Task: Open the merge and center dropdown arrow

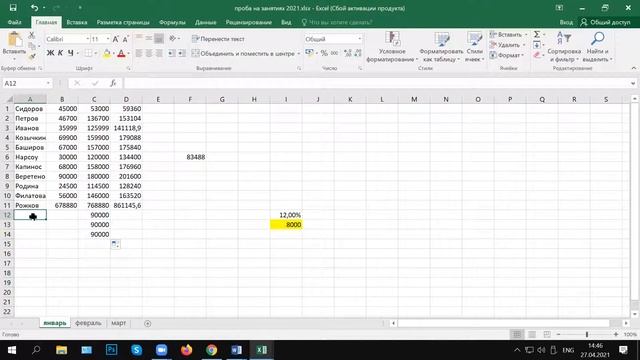Action: (299, 53)
